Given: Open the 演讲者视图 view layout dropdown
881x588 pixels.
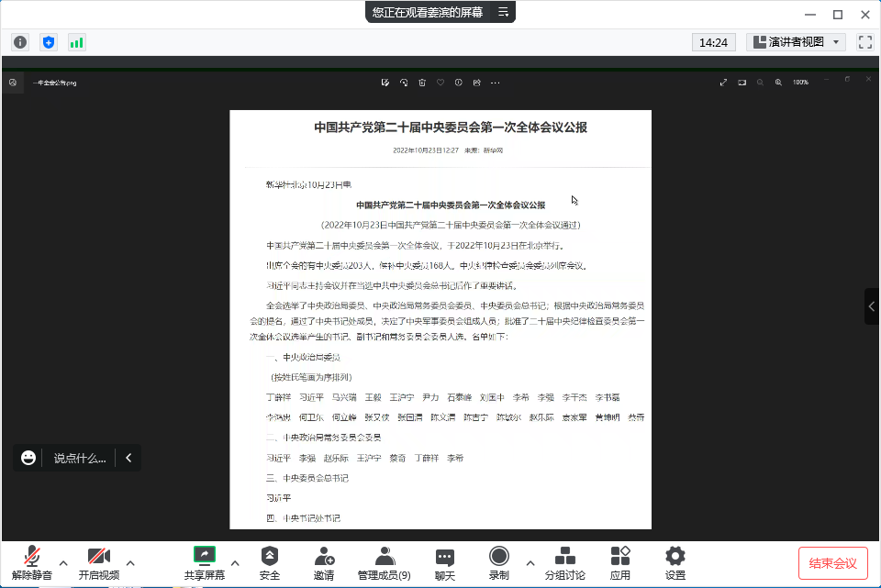Looking at the screenshot, I should pyautogui.click(x=796, y=42).
